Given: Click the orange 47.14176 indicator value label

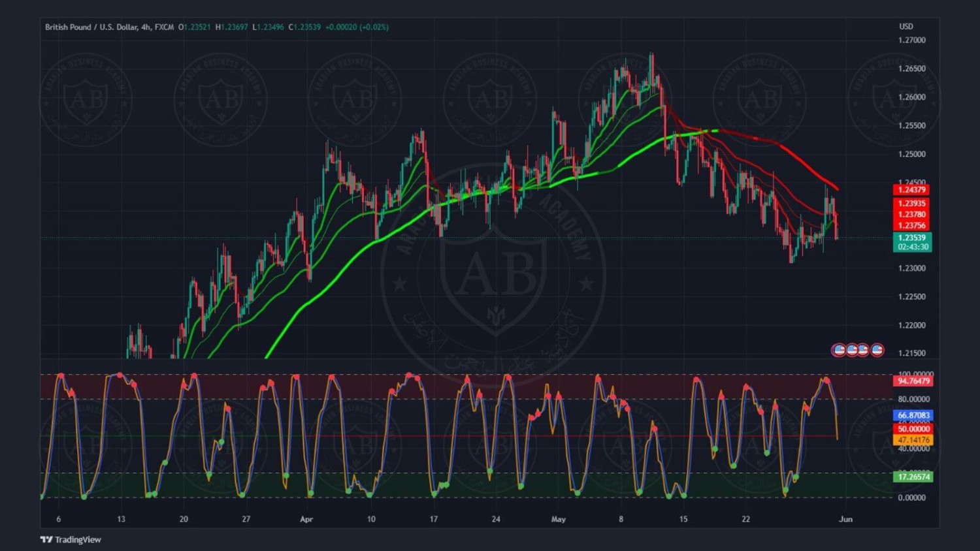Looking at the screenshot, I should pyautogui.click(x=913, y=440).
